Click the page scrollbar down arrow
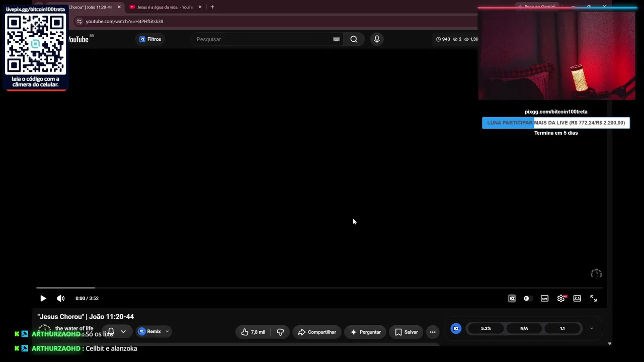 click(x=609, y=344)
